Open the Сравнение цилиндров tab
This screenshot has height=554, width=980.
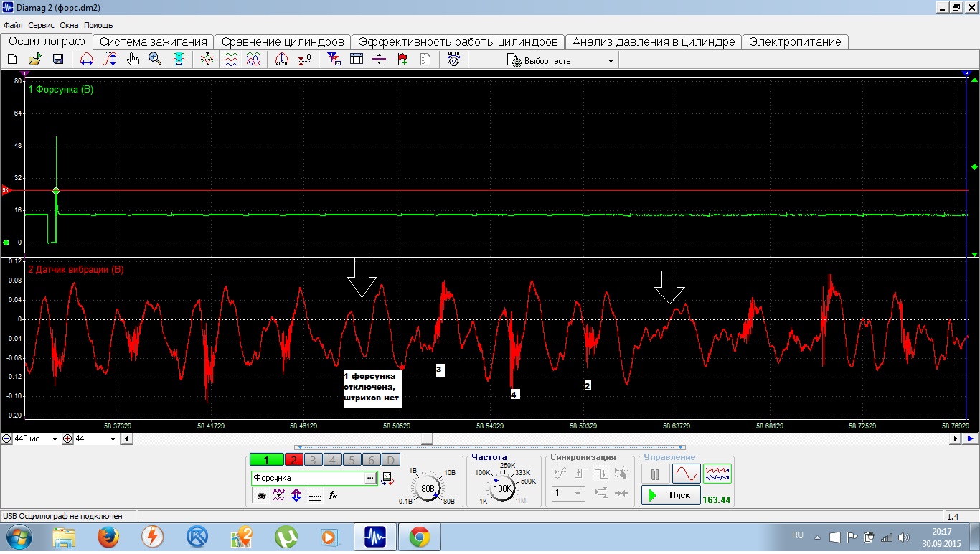[283, 42]
